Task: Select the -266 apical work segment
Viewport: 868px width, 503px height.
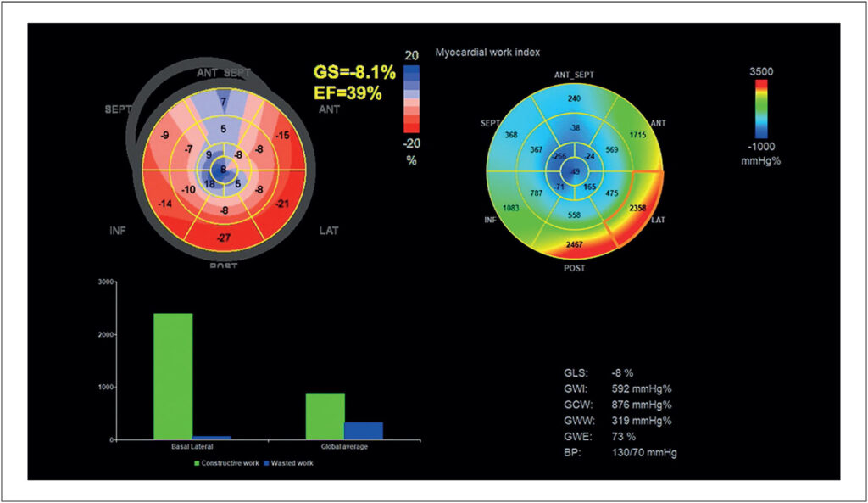Action: click(559, 156)
